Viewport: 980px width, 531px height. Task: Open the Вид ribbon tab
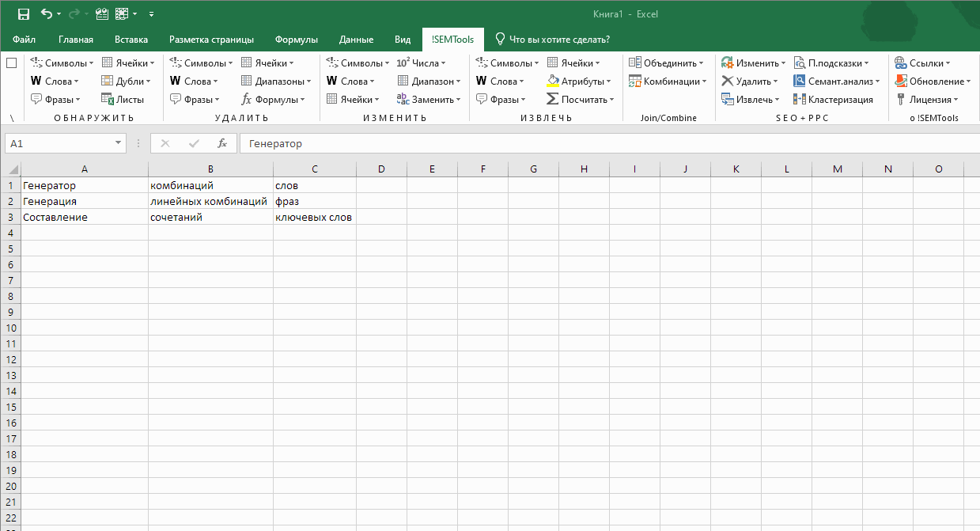(403, 40)
